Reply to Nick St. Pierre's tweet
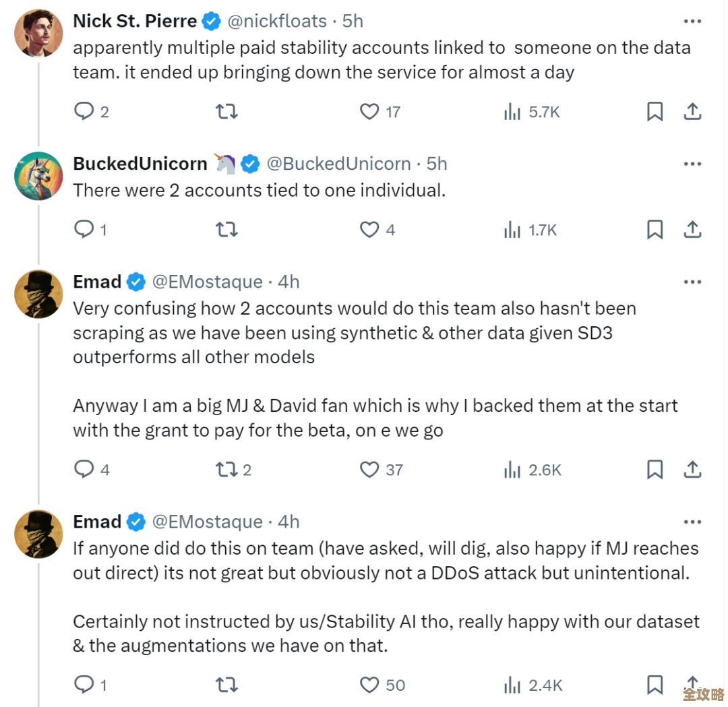This screenshot has height=707, width=728. coord(84,111)
